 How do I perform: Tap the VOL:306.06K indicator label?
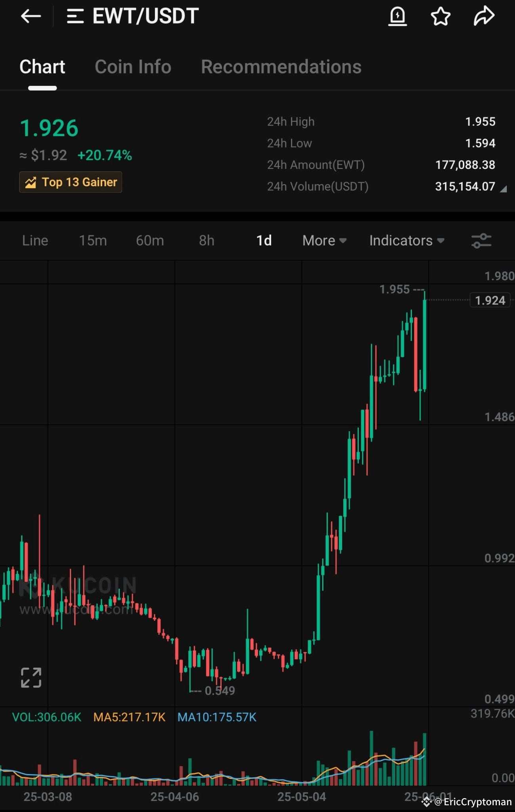(47, 717)
